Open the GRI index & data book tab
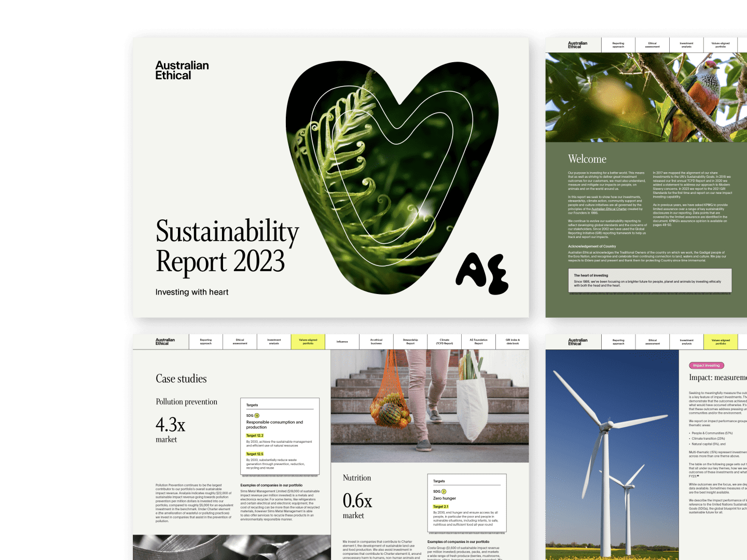Screen dimensions: 747x560 [513, 342]
